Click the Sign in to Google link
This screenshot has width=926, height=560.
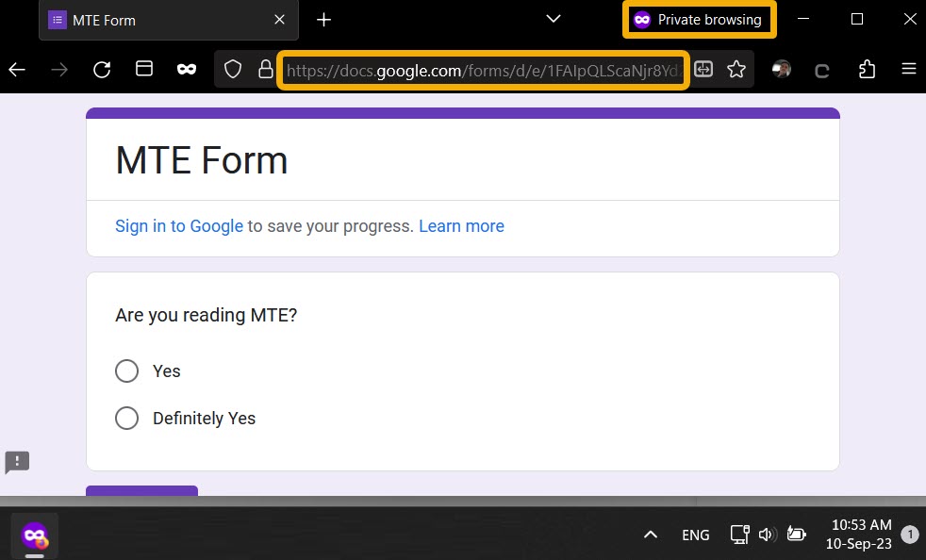click(178, 226)
